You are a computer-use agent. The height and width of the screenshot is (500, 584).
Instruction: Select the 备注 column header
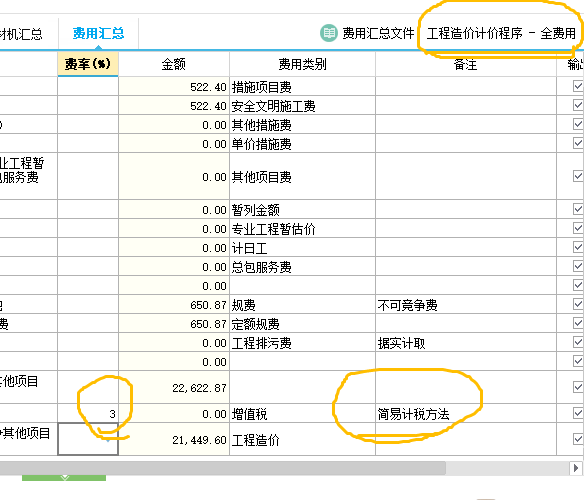(466, 64)
